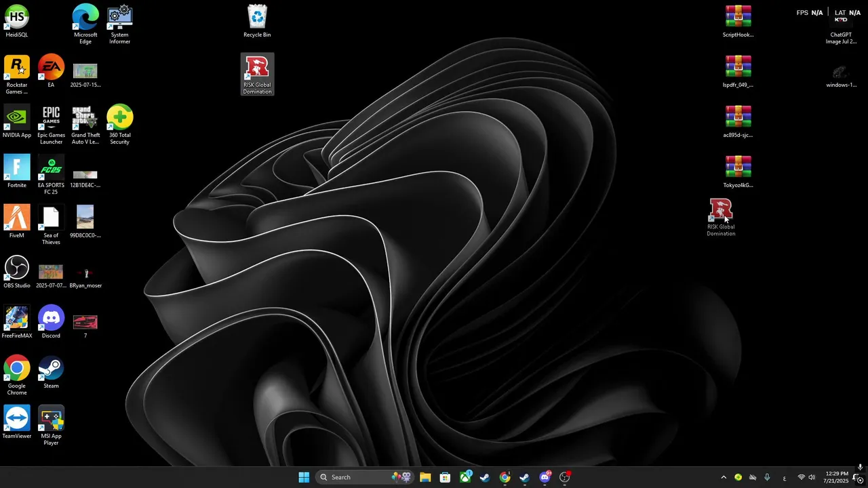868x488 pixels.
Task: Open Discord from the taskbar
Action: coord(545,477)
